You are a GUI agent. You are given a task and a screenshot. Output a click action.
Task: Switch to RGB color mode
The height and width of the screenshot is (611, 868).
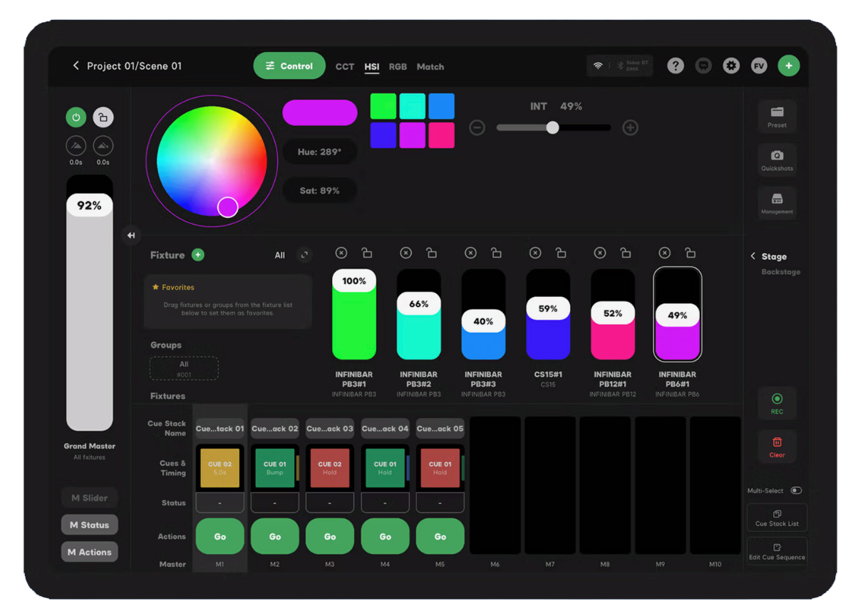398,67
